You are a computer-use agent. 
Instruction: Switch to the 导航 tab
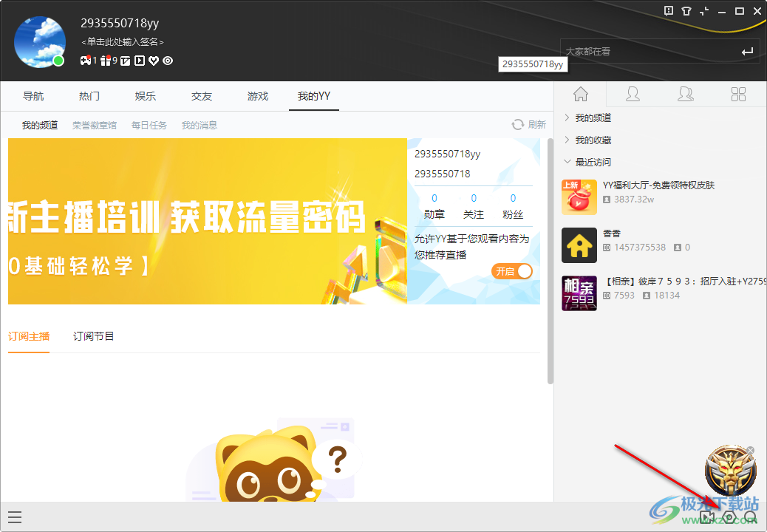click(x=33, y=96)
